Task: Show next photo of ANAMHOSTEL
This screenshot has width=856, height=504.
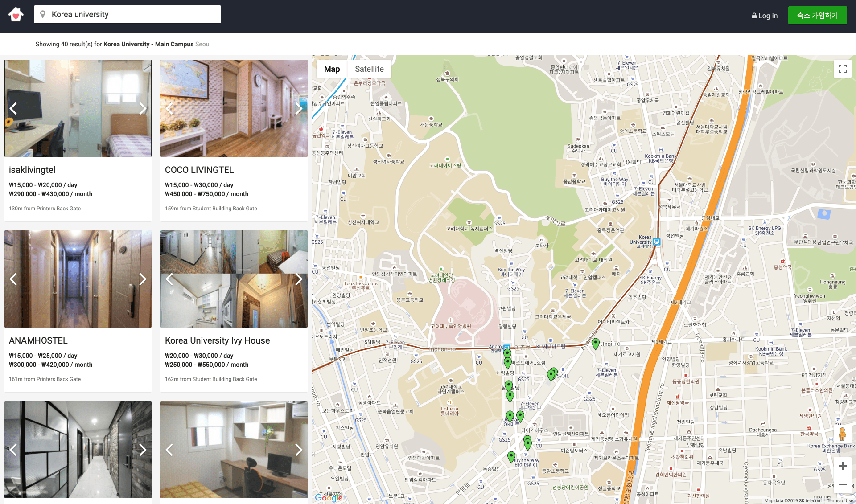Action: (x=143, y=279)
